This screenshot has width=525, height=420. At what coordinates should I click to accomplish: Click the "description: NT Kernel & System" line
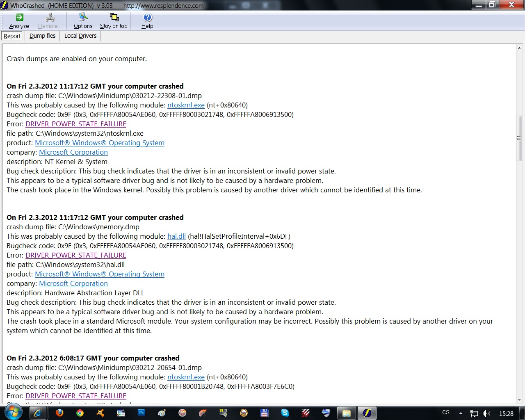point(57,162)
